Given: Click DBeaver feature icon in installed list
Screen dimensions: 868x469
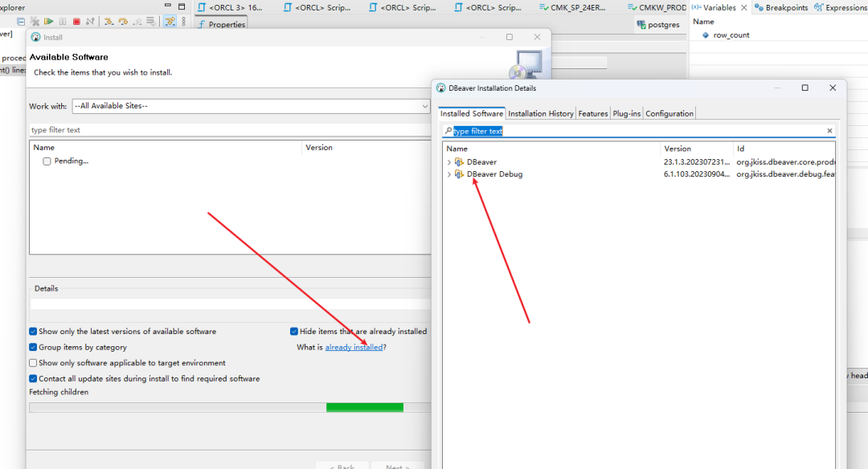Looking at the screenshot, I should 459,161.
